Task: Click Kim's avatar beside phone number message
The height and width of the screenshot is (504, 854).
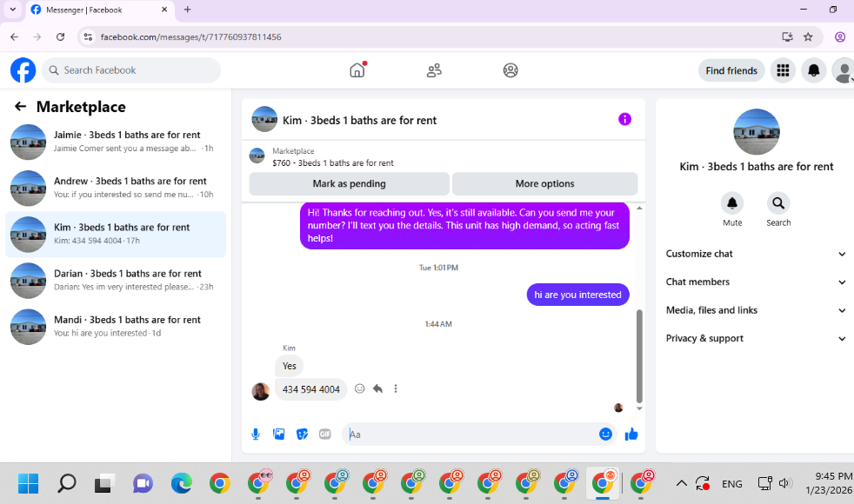Action: (x=260, y=391)
